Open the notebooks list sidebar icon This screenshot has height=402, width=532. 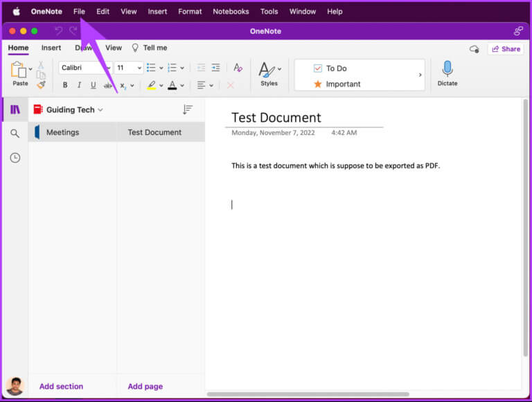(x=15, y=109)
